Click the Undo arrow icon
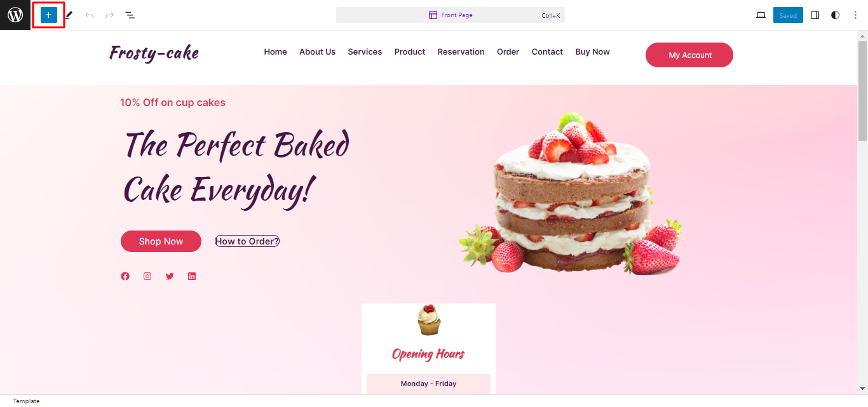The width and height of the screenshot is (868, 407). pos(89,15)
